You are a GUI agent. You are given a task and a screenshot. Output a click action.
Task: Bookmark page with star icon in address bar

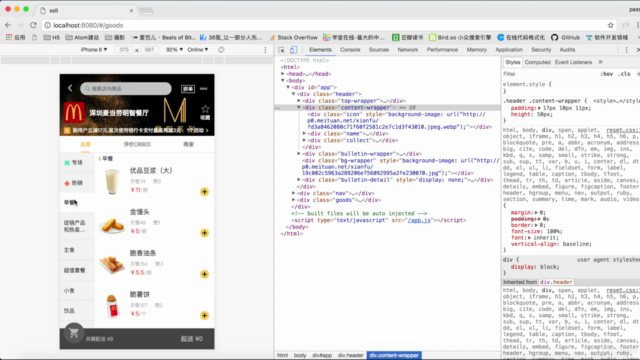pyautogui.click(x=611, y=25)
